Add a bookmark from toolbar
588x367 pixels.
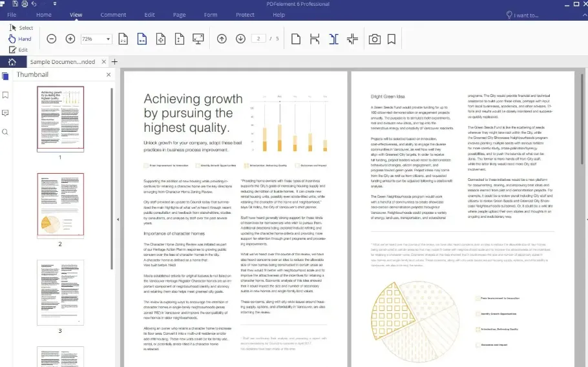point(392,39)
